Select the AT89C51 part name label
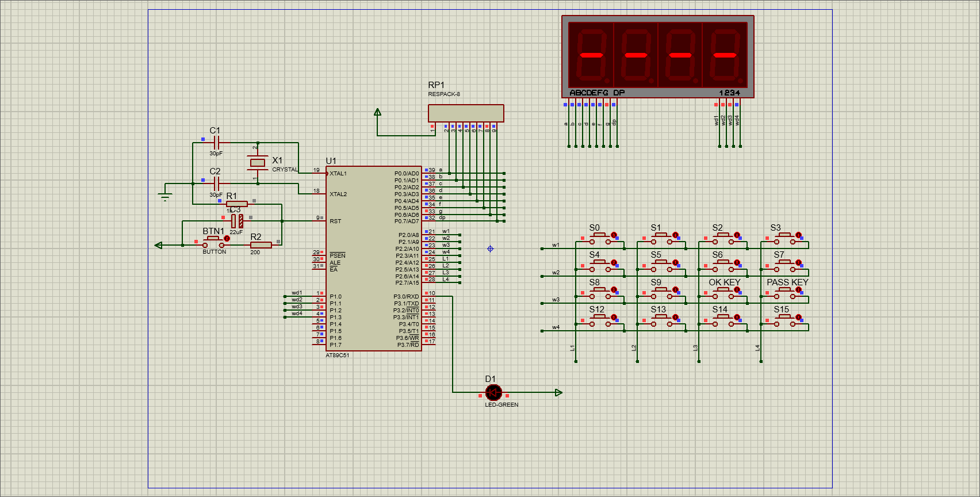The image size is (980, 497). coord(338,355)
